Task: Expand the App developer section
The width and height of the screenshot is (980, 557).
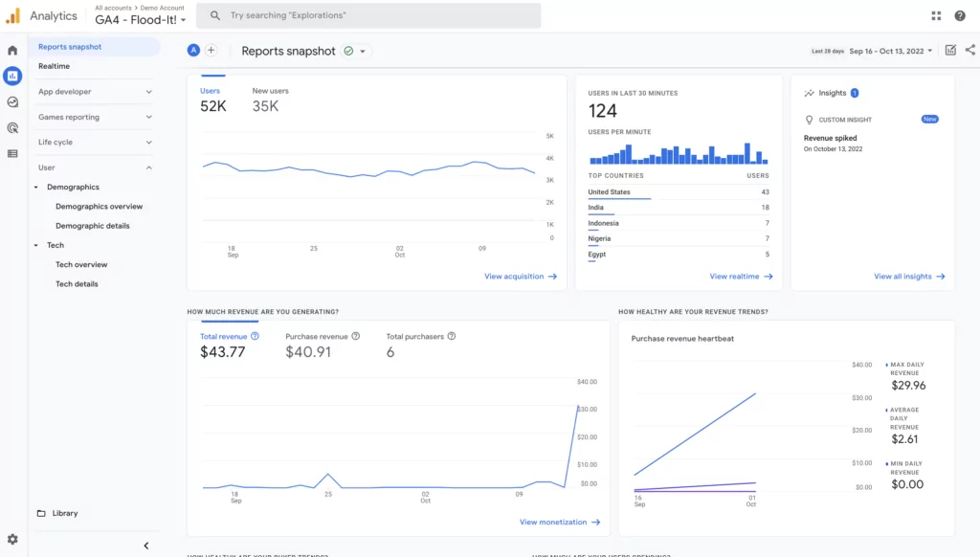Action: point(94,92)
